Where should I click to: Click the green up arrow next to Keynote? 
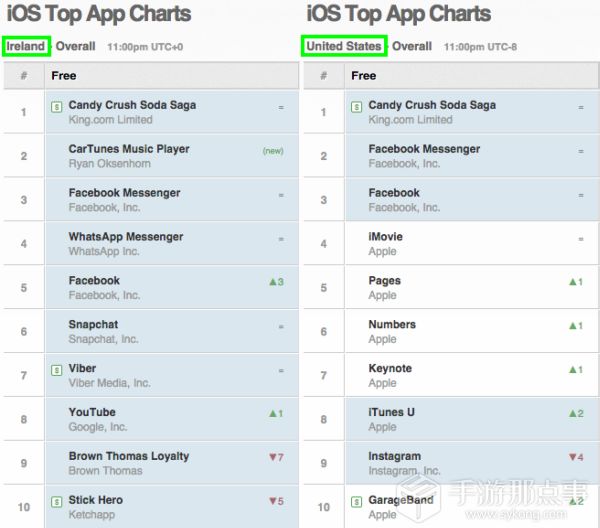pos(572,369)
